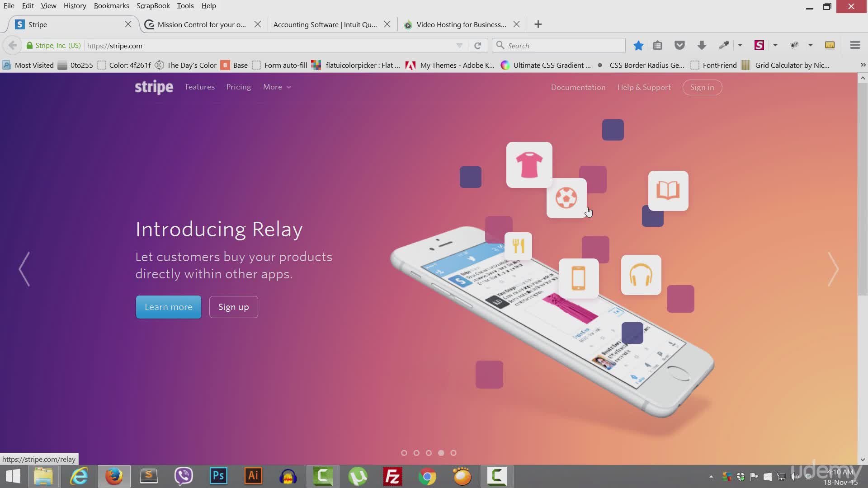
Task: Click the ScrapBook S toolbar icon
Action: (759, 45)
